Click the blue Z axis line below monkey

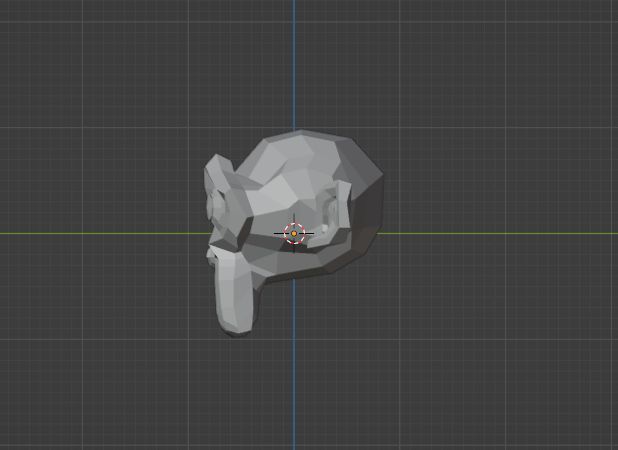point(294,390)
